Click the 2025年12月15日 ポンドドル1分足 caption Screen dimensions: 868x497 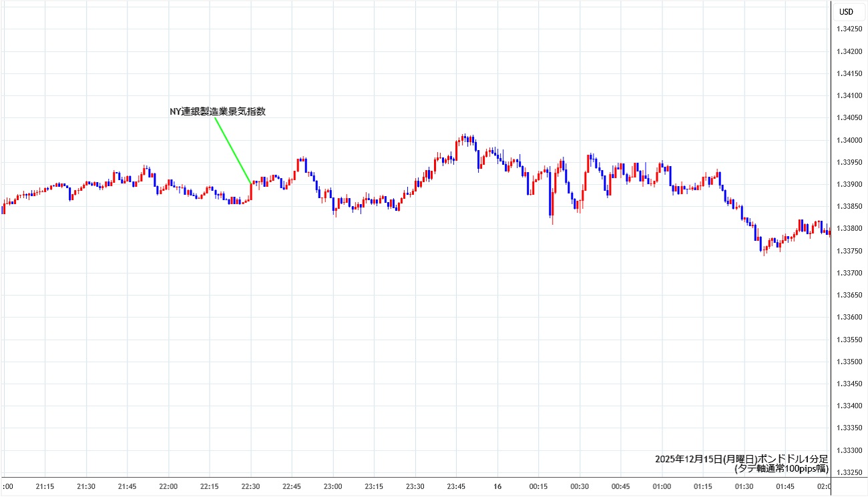tap(741, 459)
